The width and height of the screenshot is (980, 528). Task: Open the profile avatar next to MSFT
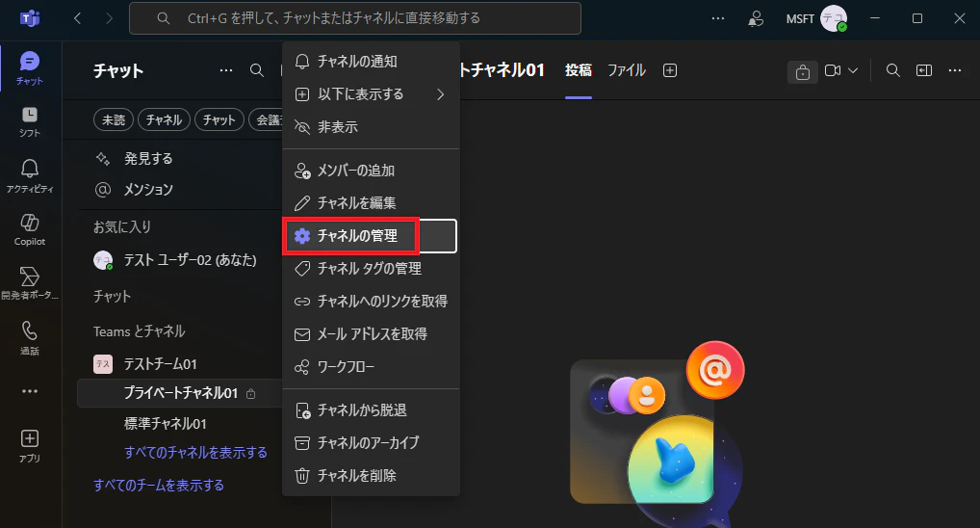click(834, 18)
